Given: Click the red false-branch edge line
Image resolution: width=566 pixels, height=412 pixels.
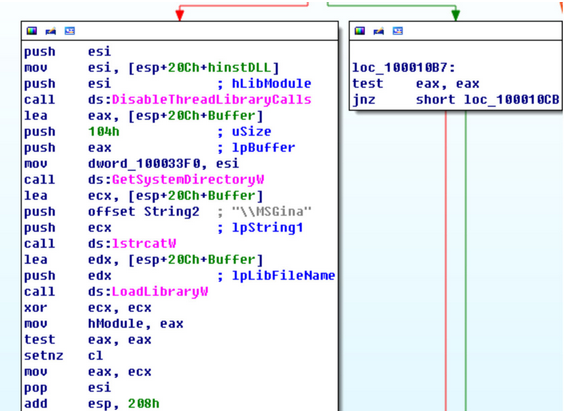Looking at the screenshot, I should click(446, 260).
